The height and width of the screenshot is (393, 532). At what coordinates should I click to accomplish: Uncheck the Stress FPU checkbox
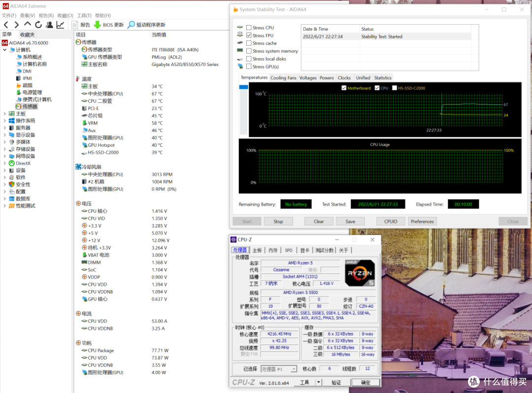pos(249,35)
